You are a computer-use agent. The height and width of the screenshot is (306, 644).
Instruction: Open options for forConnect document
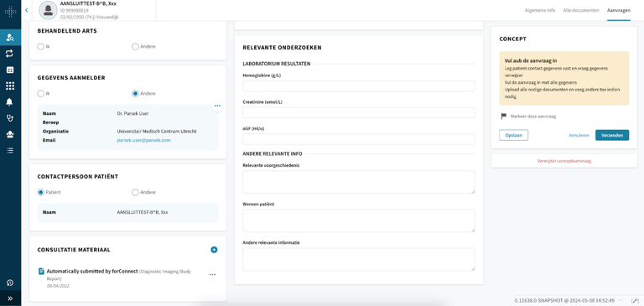tap(212, 274)
